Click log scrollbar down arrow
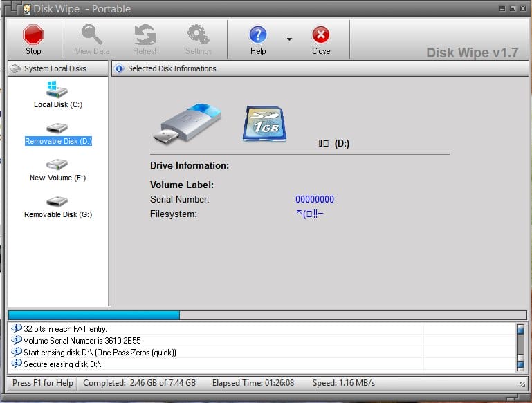 coord(521,365)
